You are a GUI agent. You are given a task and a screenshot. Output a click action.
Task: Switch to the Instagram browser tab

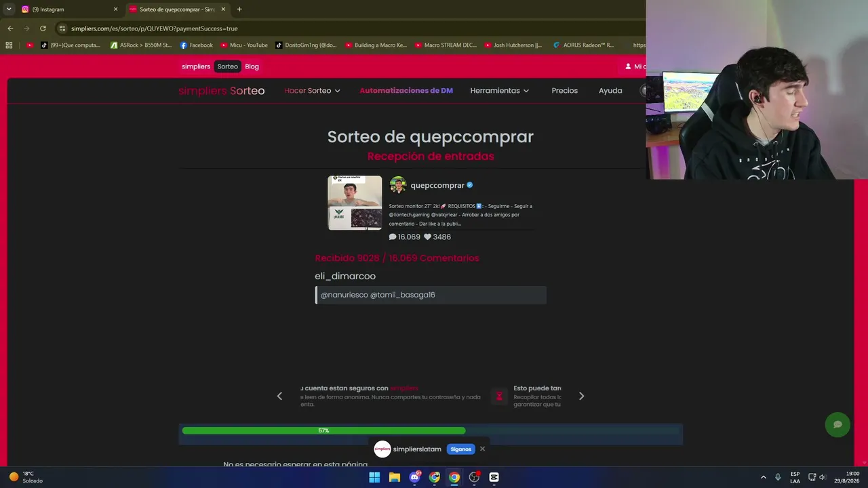pyautogui.click(x=68, y=9)
